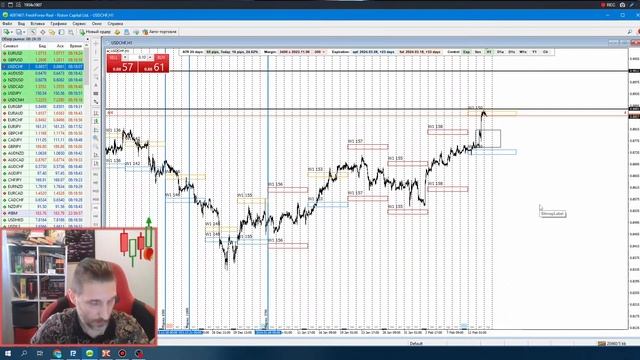Close the Market Watch panel
Viewport: 640px width, 360px height.
tap(87, 39)
